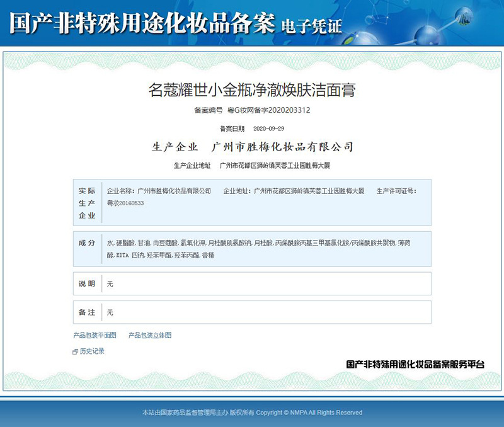The height and width of the screenshot is (427, 504).
Task: Click the 无 value in 备注 row
Action: [x=110, y=312]
